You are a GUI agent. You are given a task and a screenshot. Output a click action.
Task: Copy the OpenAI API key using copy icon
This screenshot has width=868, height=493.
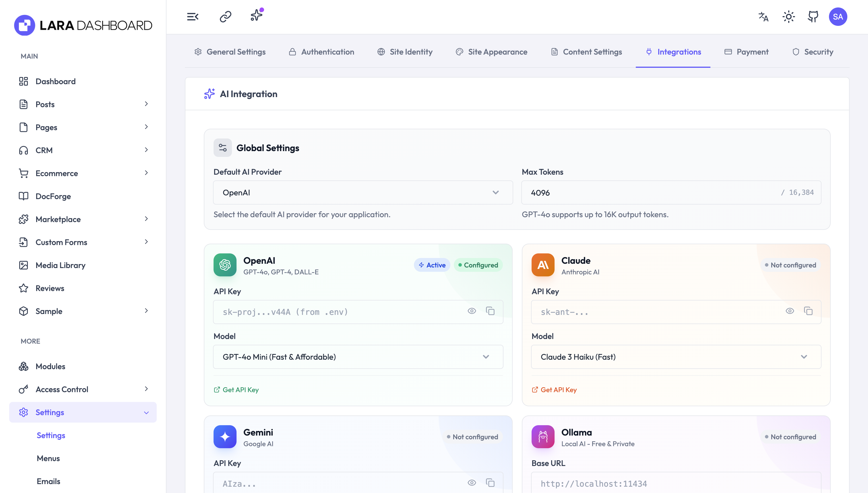point(491,311)
